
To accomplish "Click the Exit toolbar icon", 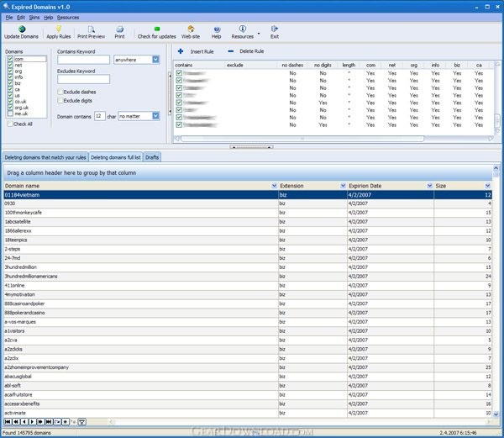I will coord(274,29).
